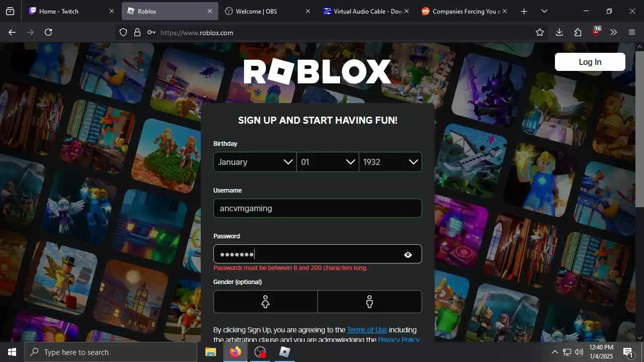Open the Terms of Use link

pos(367,330)
